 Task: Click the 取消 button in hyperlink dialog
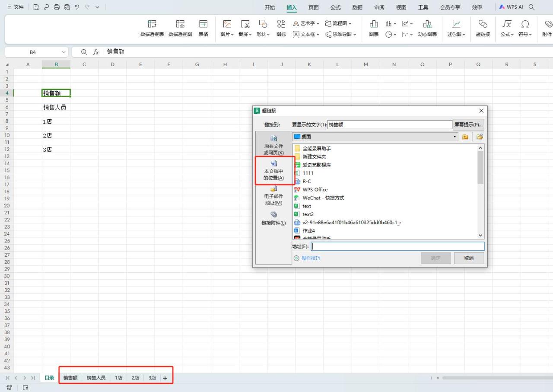469,258
